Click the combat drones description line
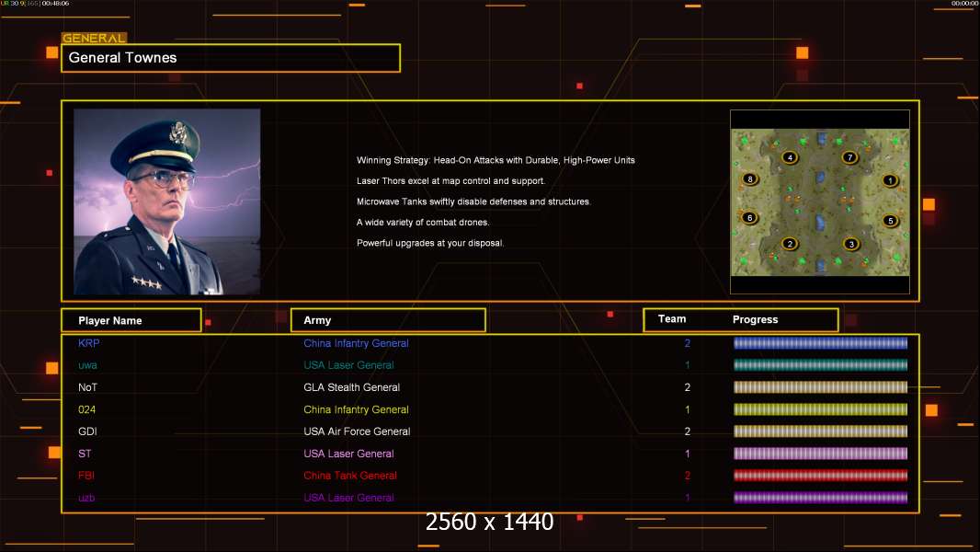Image resolution: width=980 pixels, height=552 pixels. click(x=423, y=222)
